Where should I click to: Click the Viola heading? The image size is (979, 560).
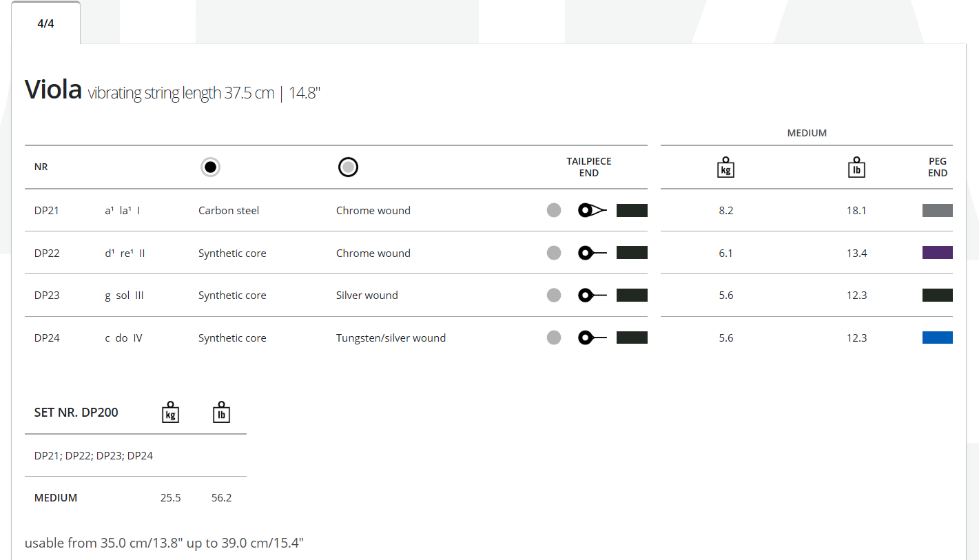53,90
